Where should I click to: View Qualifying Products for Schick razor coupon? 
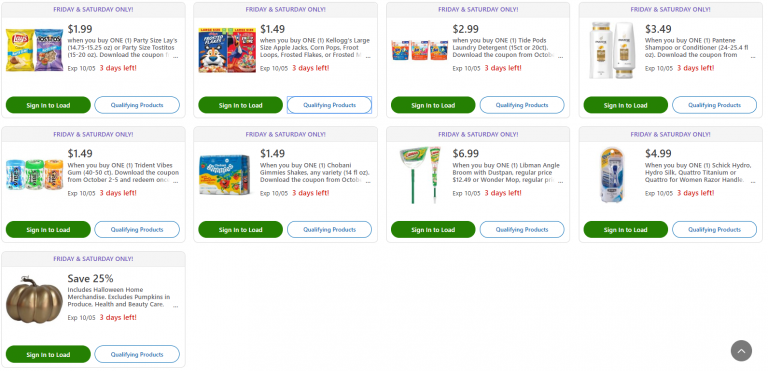(714, 229)
